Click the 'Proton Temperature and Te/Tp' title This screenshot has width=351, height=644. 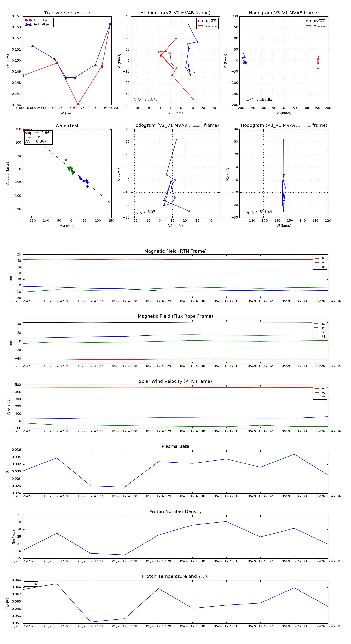[x=175, y=576]
